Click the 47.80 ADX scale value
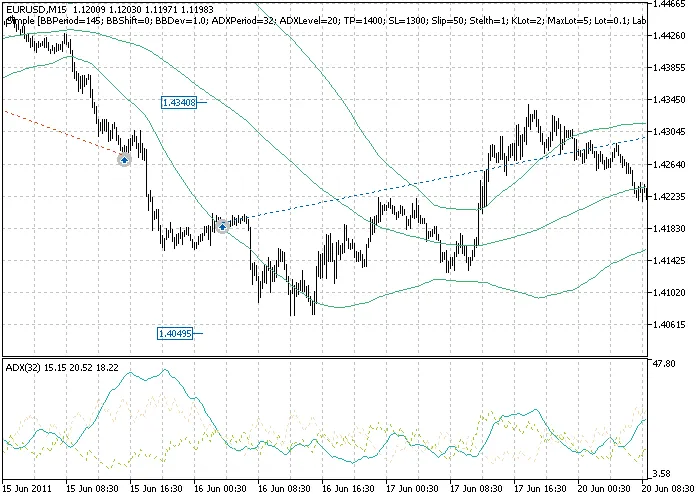Screen dimensions: 700x500 662,365
